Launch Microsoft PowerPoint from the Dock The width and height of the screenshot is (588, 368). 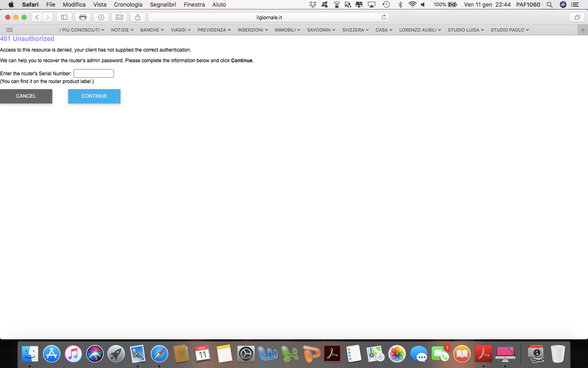tap(311, 354)
